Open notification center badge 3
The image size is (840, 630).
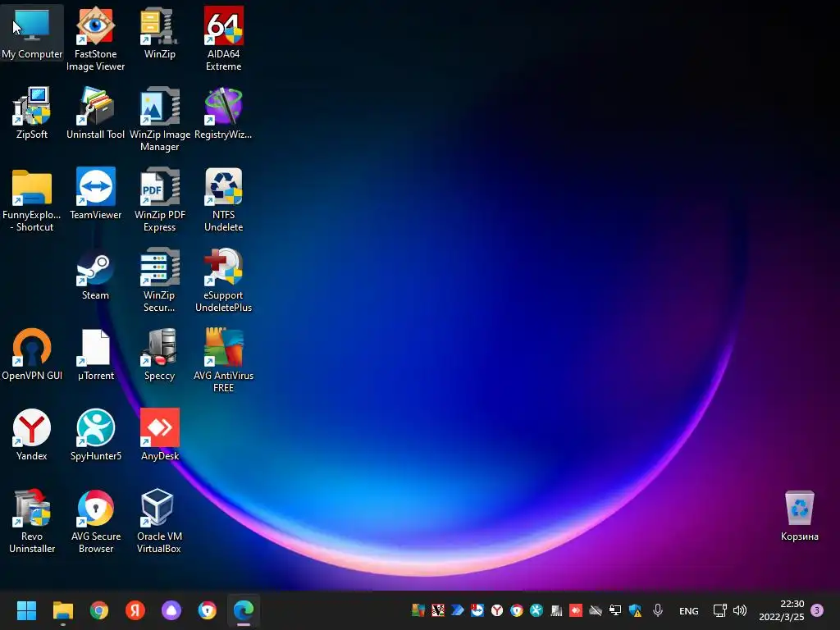coord(817,610)
